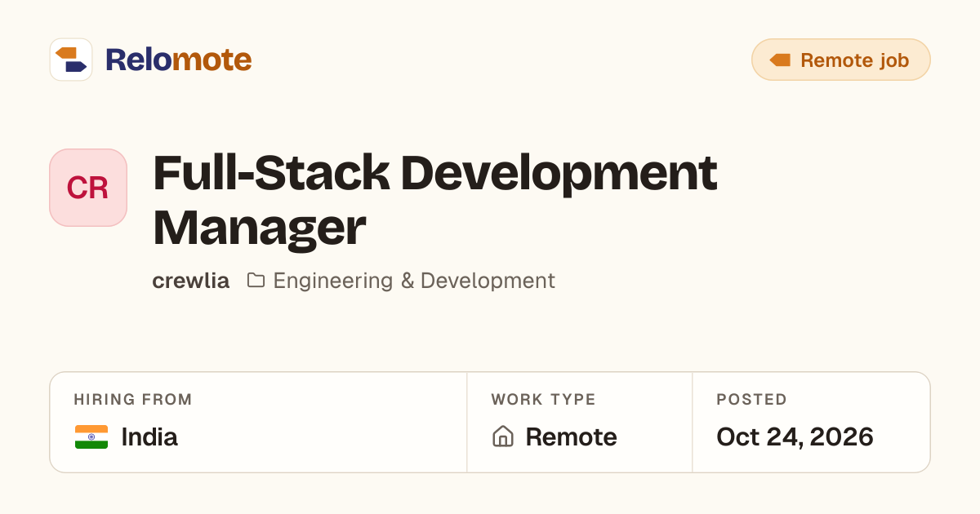Click the Full-Stack Development Manager title
980x514 pixels.
[x=434, y=201]
